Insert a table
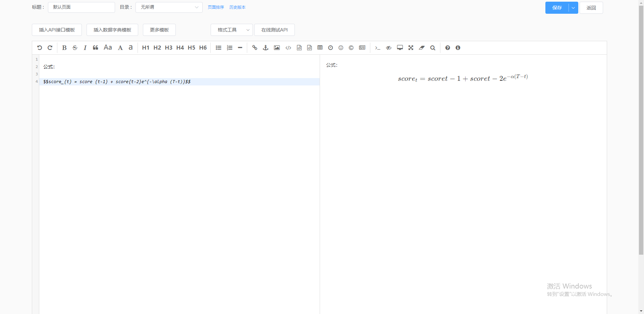Viewport: 644px width, 314px height. (320, 48)
